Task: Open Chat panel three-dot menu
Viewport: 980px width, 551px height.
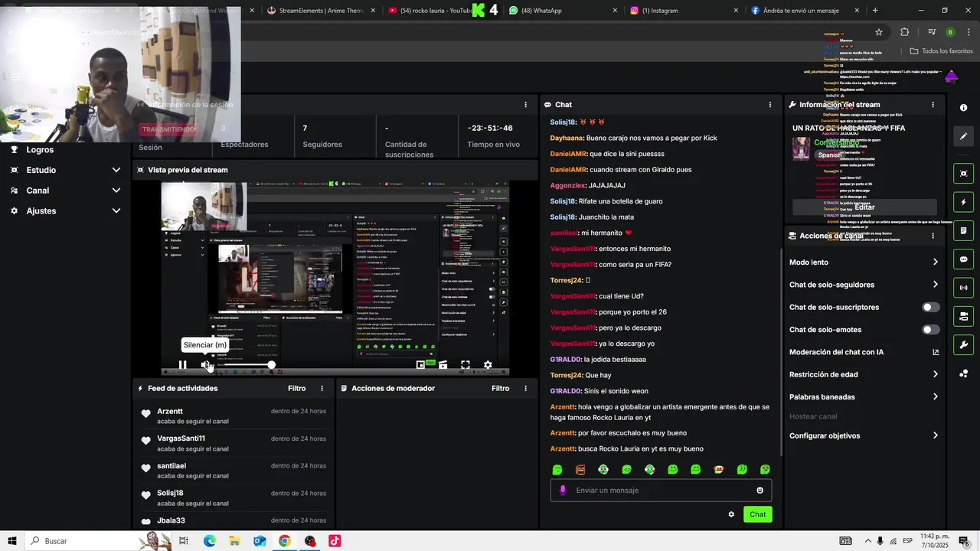Action: coord(770,105)
